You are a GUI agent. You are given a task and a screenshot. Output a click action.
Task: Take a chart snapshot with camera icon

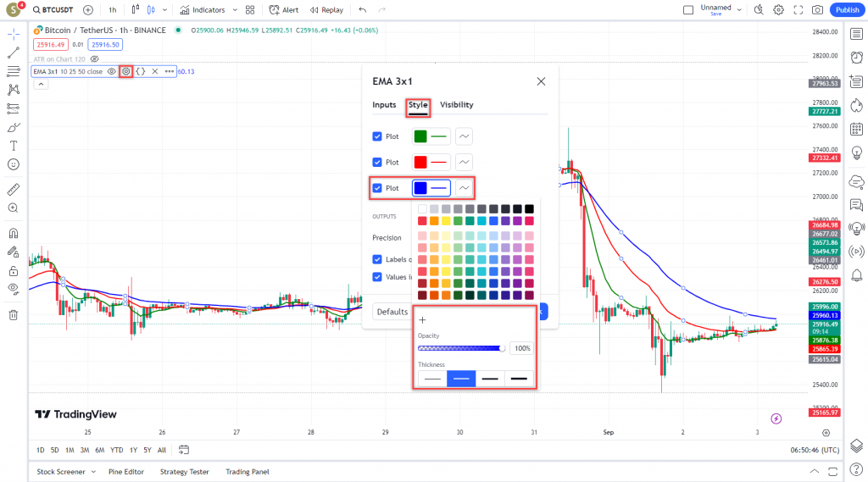818,10
